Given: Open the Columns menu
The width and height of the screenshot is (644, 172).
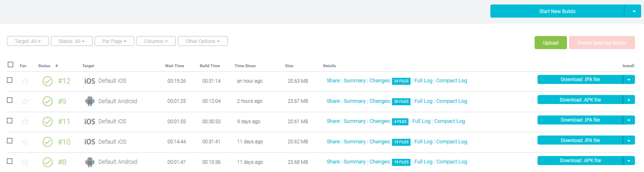Looking at the screenshot, I should [x=156, y=41].
